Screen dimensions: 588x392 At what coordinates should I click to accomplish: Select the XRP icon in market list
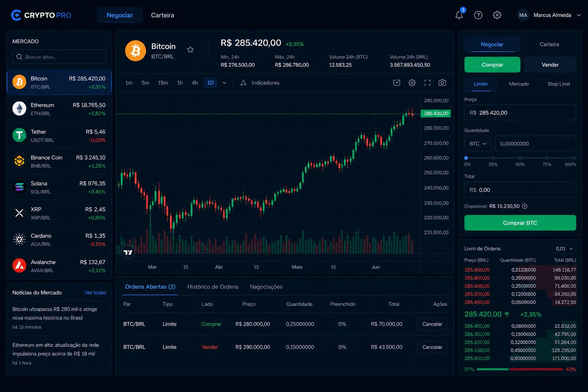[19, 213]
